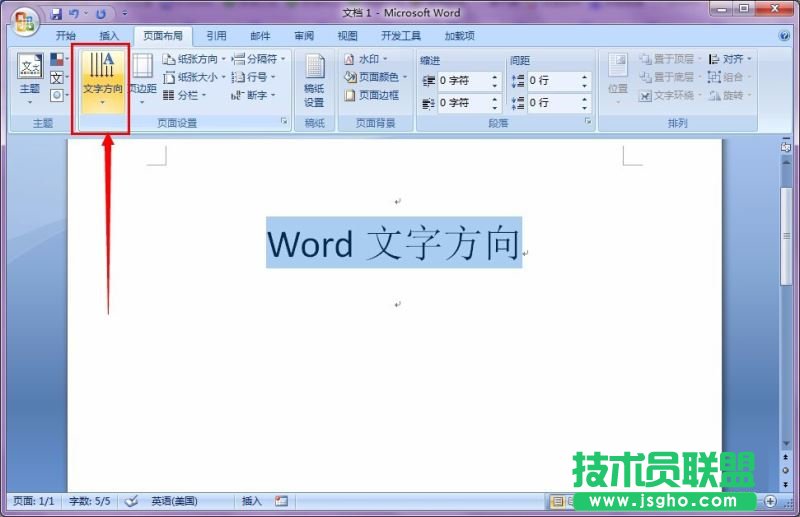
Task: Click the spacing after value field
Action: 553,103
